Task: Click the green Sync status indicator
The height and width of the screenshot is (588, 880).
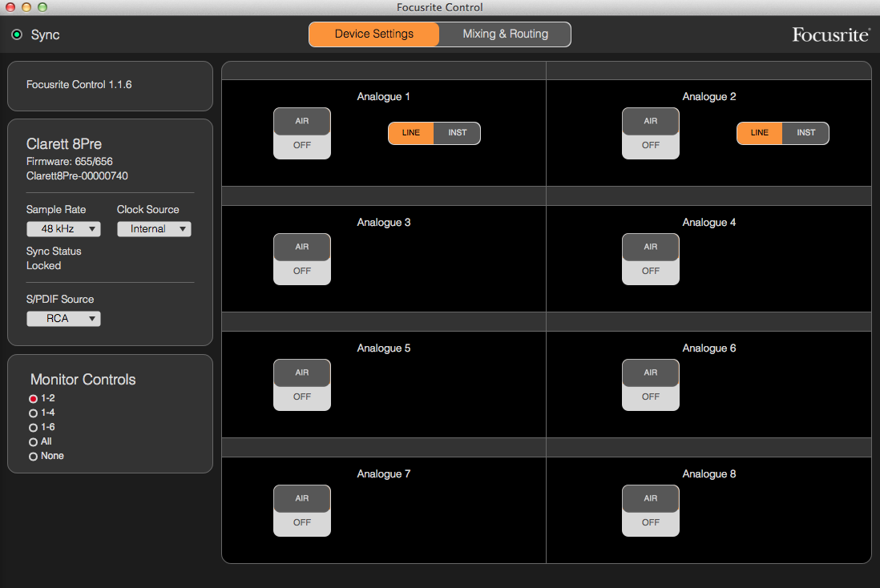Action: (17, 34)
